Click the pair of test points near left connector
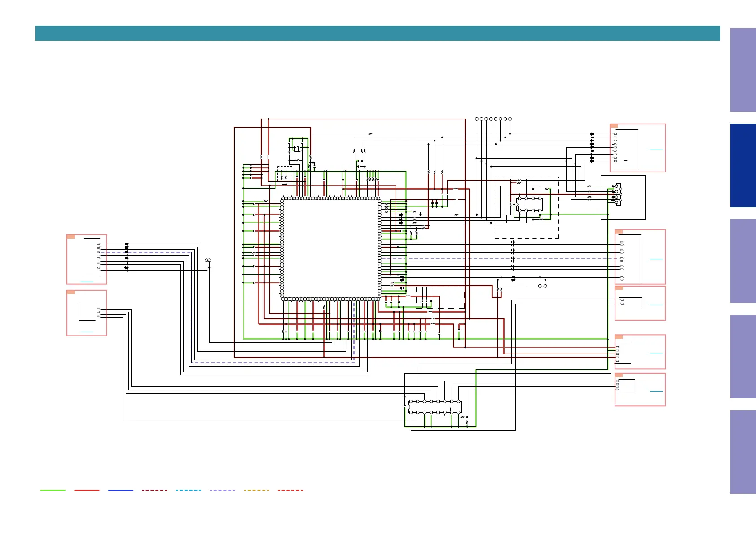 [208, 261]
